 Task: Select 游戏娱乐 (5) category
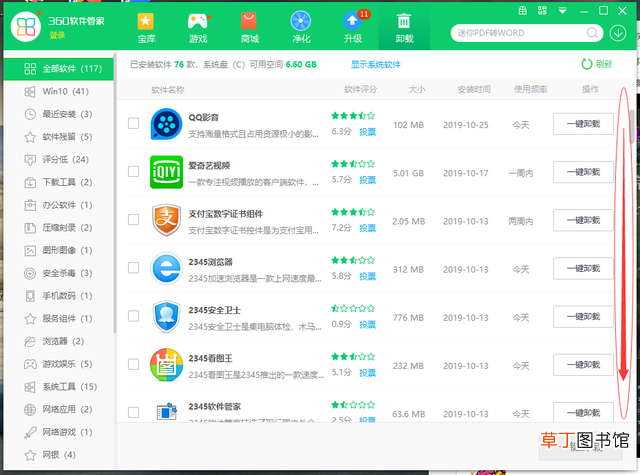[58, 364]
